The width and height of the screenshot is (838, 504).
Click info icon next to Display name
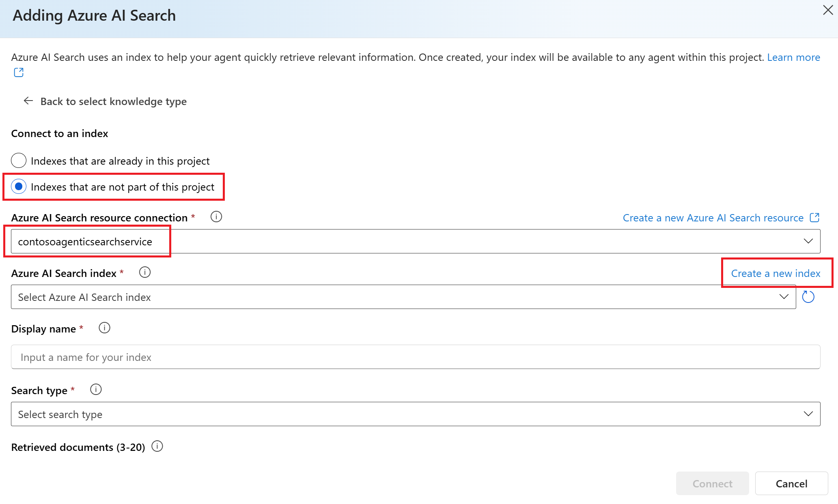104,328
